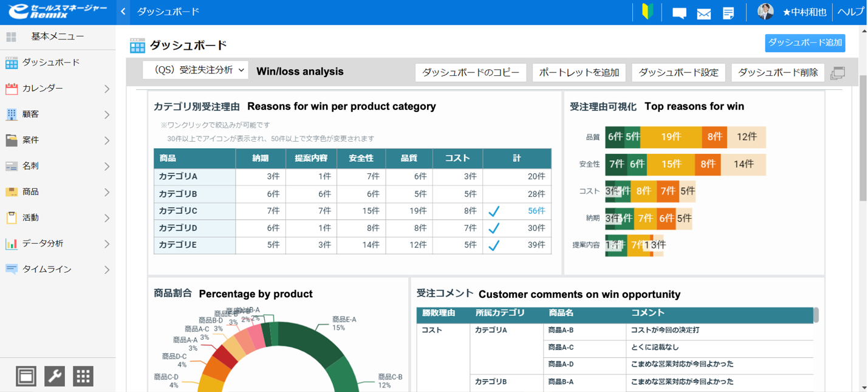This screenshot has width=868, height=392.
Task: Toggle the checkmark beside カテゴリD total
Action: (x=494, y=227)
